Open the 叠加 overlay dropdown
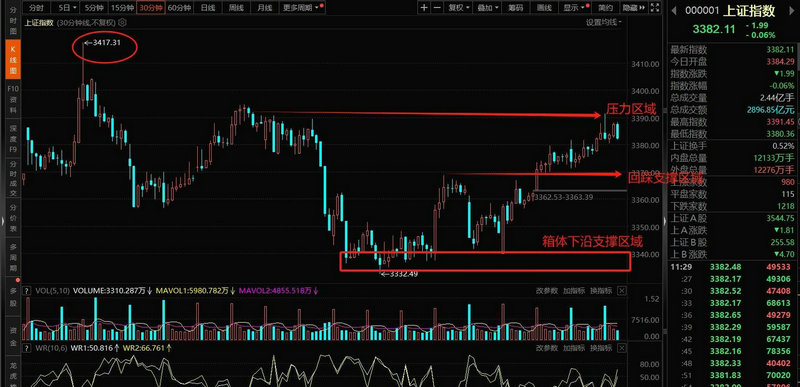The width and height of the screenshot is (800, 387). point(488,8)
